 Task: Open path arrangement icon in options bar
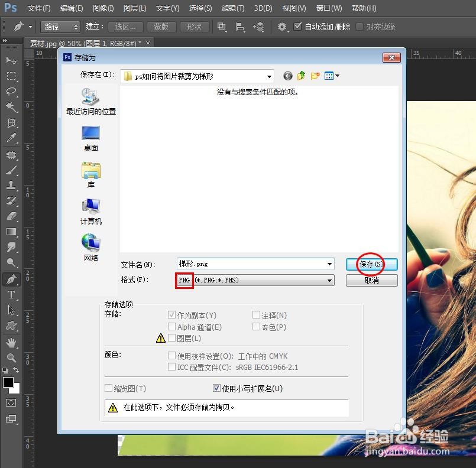pos(258,27)
